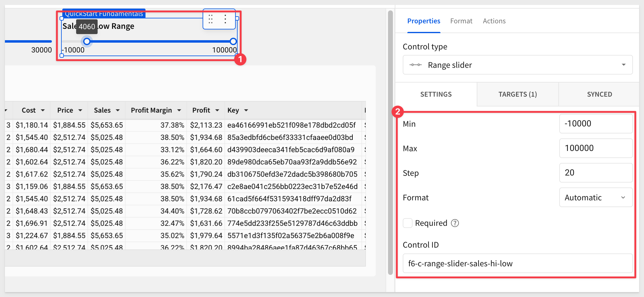Open the three-dot more menu on slider
Screen dimensions: 644x297
225,19
